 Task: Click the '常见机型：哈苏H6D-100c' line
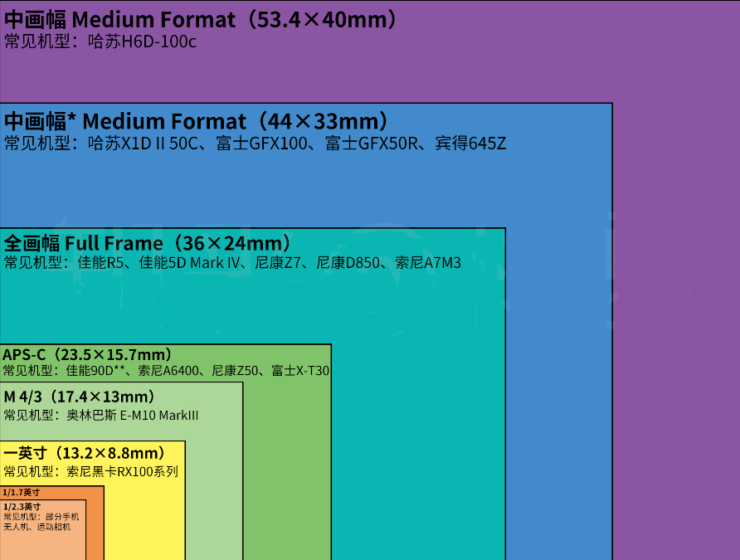(x=100, y=41)
